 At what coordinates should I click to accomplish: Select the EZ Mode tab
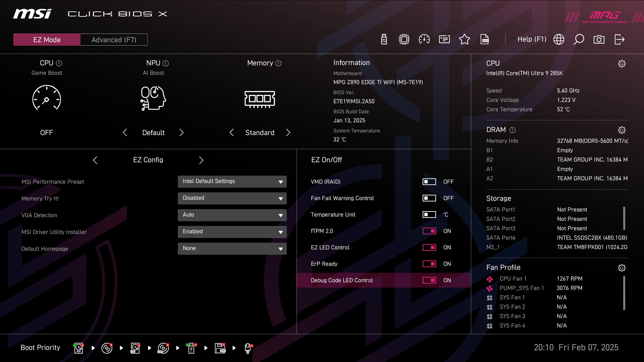pos(47,40)
